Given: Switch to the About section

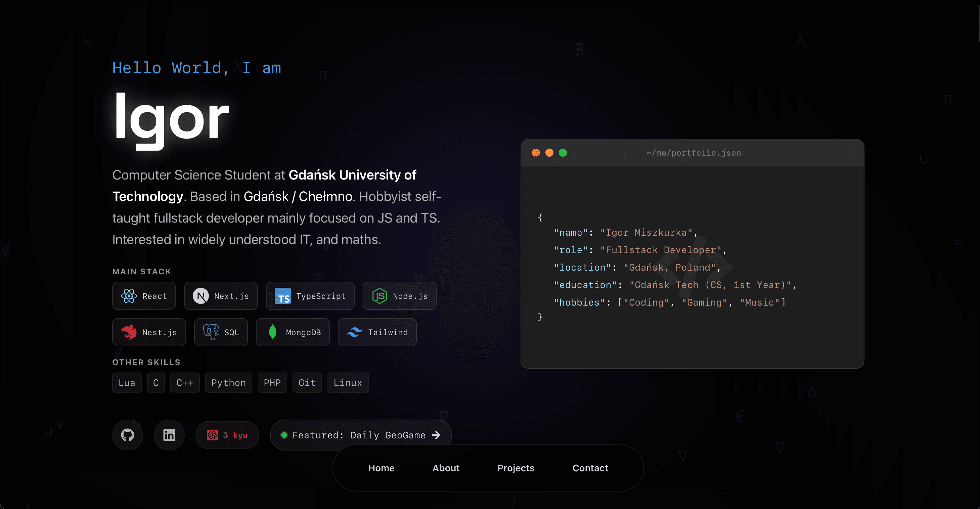Looking at the screenshot, I should 446,468.
